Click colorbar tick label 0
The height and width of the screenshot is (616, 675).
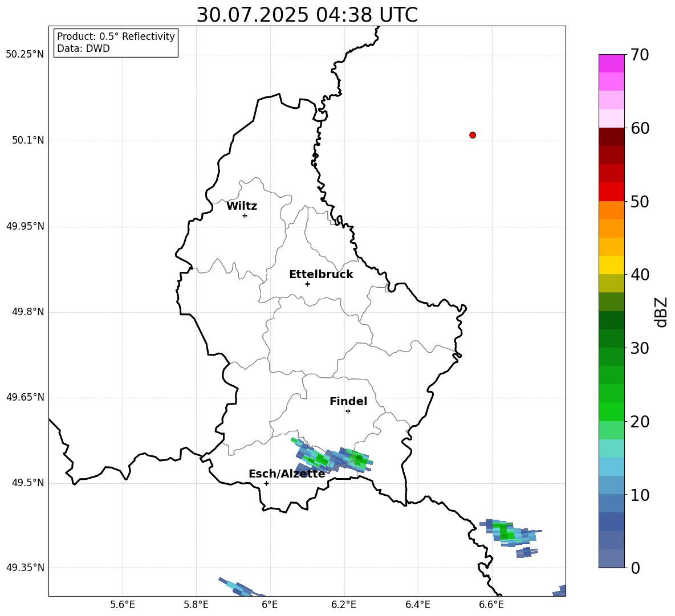(x=635, y=568)
